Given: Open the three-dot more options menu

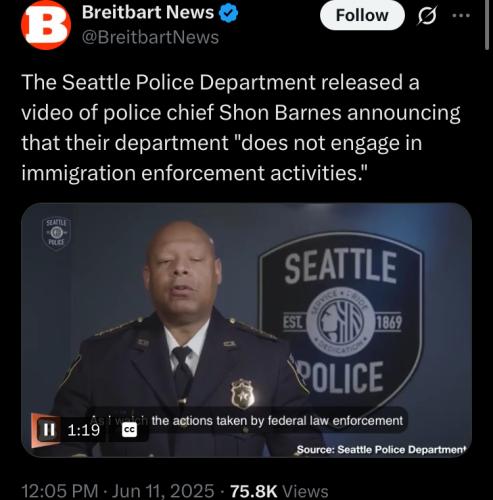Looking at the screenshot, I should 461,15.
